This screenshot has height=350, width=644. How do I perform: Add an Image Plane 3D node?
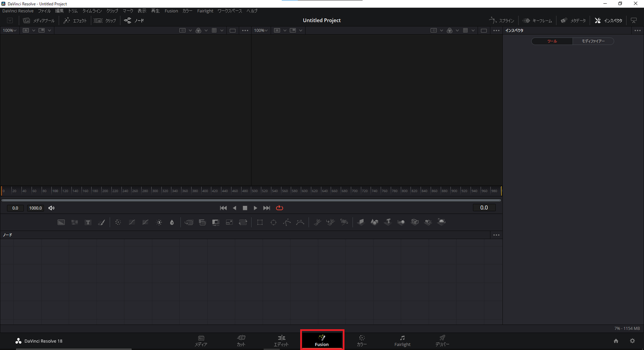(361, 222)
